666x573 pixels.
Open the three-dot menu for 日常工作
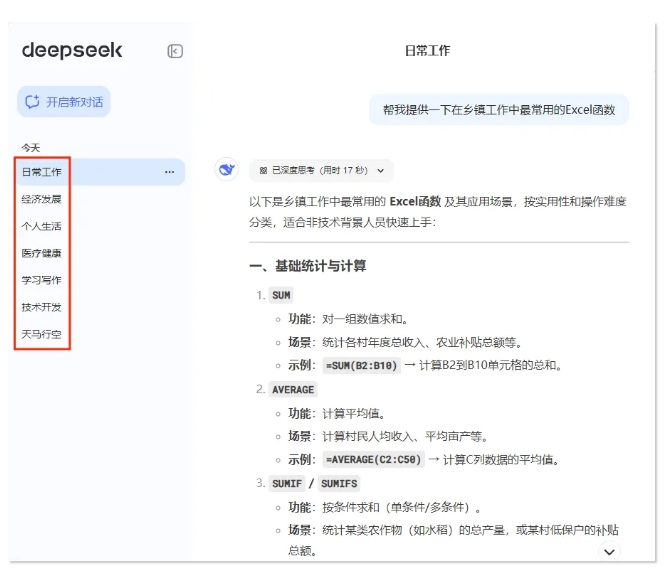click(x=169, y=172)
